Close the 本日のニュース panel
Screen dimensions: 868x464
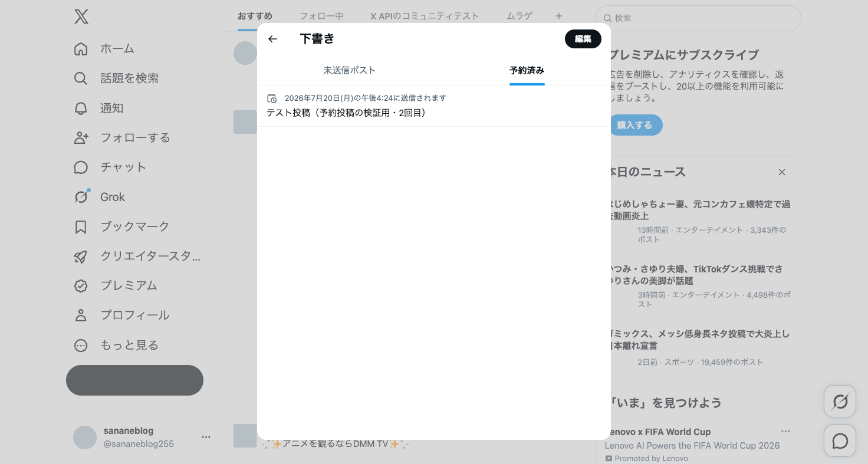click(x=782, y=172)
